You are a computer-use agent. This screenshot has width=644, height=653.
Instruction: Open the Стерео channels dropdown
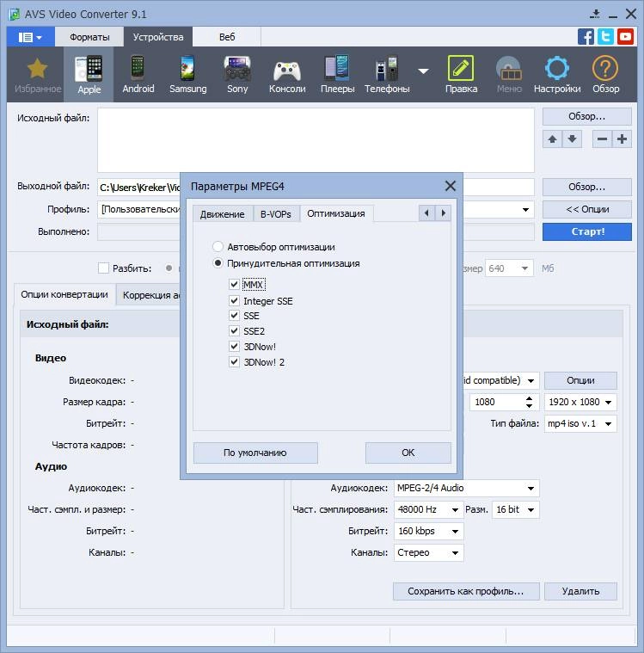[x=428, y=552]
